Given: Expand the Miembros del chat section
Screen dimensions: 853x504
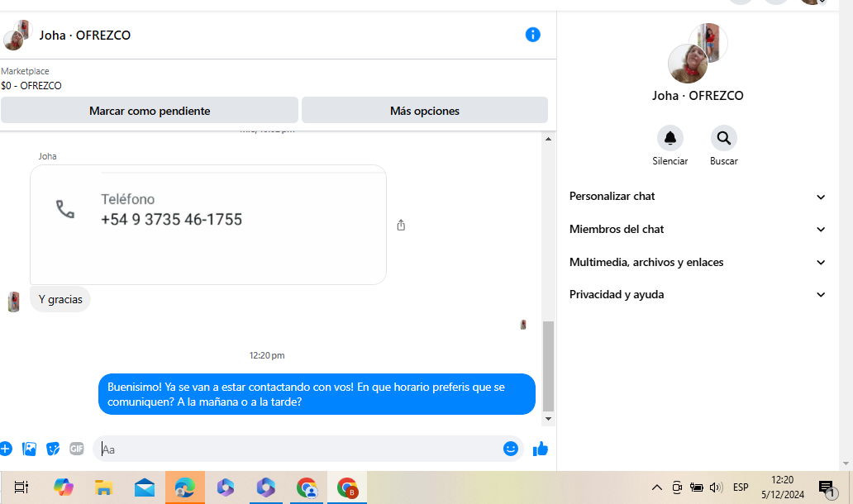Looking at the screenshot, I should tap(698, 230).
